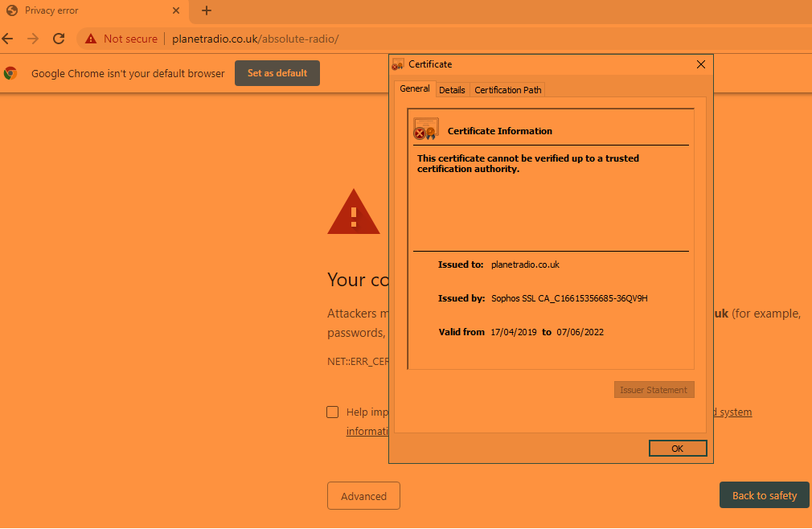The height and width of the screenshot is (529, 812).
Task: Switch to the General tab
Action: pyautogui.click(x=415, y=89)
